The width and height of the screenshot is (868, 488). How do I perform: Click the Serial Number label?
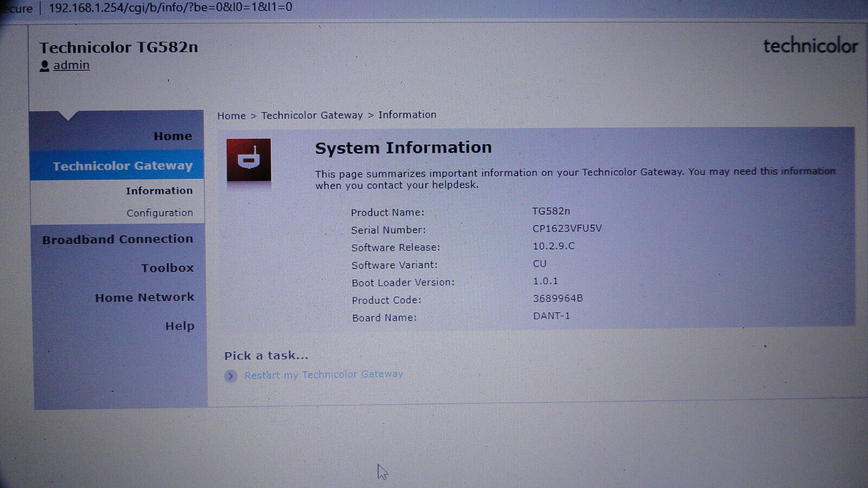pos(388,230)
